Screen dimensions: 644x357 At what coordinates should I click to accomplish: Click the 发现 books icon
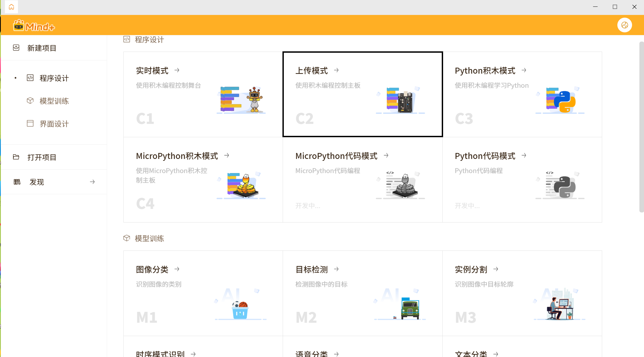coord(17,182)
